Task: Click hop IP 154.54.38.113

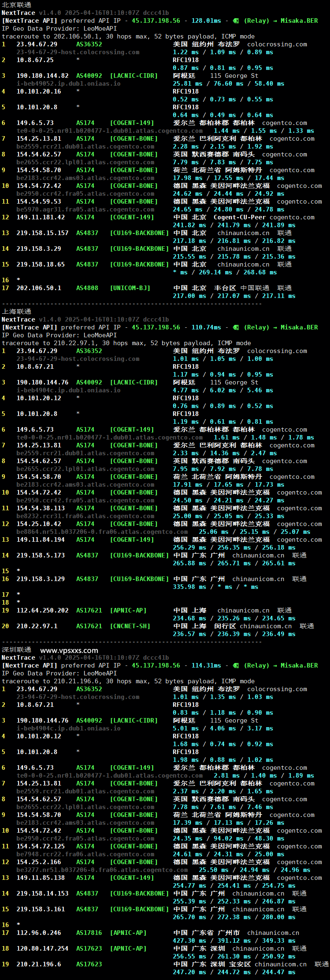Action: pos(41,508)
